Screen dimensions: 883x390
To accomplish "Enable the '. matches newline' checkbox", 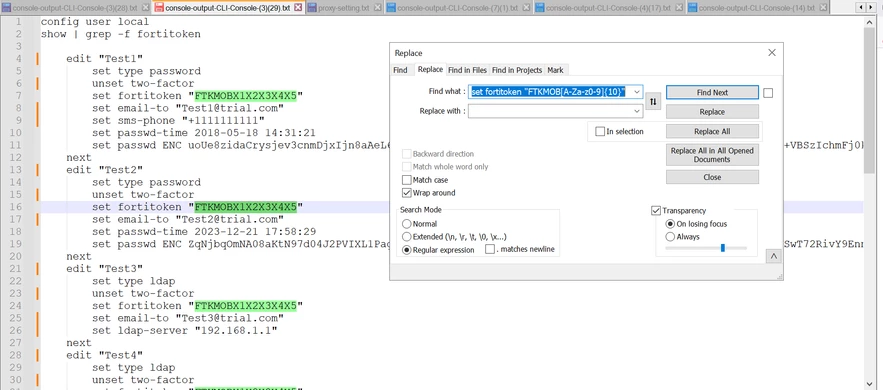I will [490, 249].
